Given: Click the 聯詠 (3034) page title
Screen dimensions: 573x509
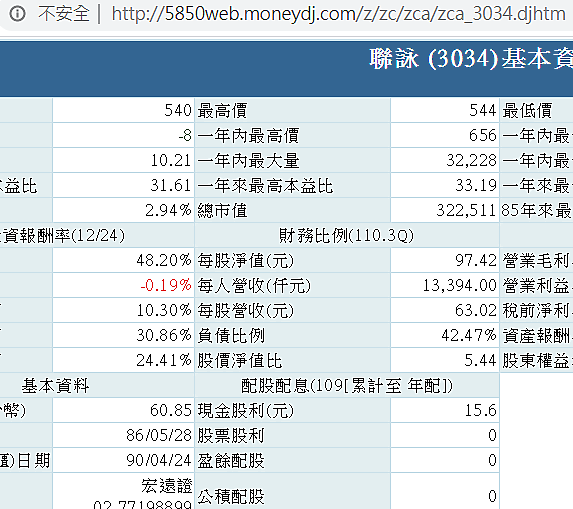Looking at the screenshot, I should pos(471,58).
